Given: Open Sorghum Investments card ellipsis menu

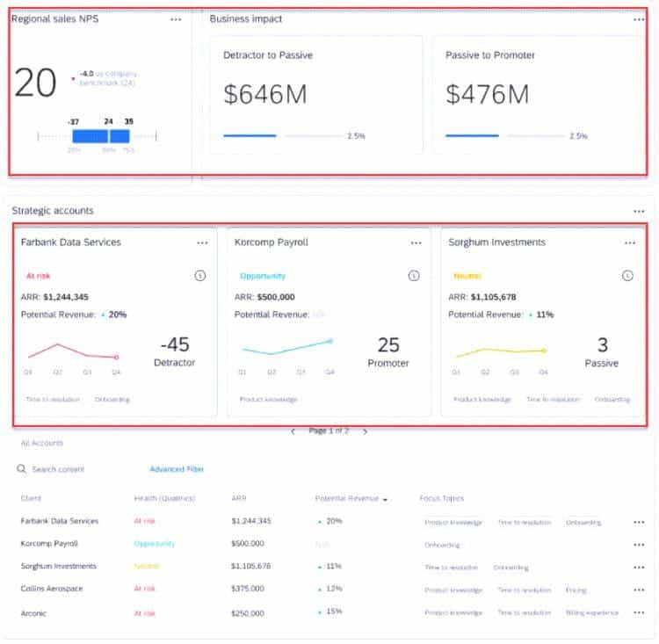Looking at the screenshot, I should click(629, 242).
